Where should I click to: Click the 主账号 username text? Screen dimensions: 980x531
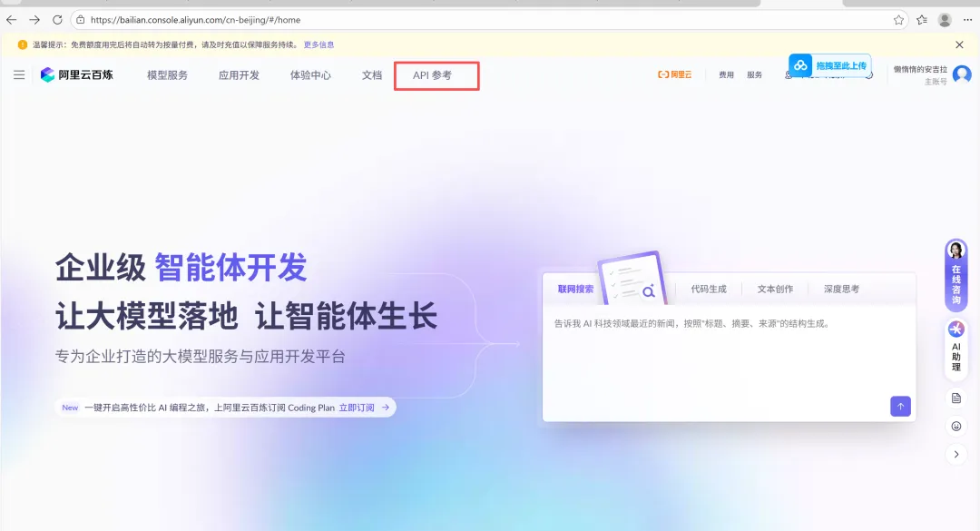tap(936, 82)
